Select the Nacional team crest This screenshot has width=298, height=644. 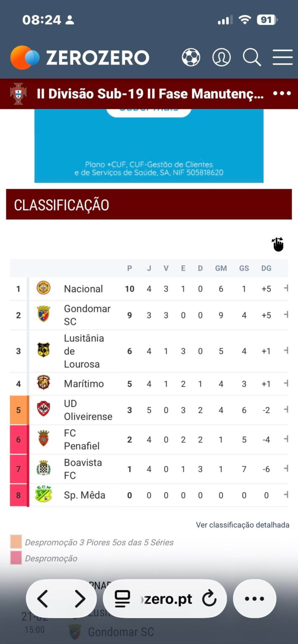point(43,288)
